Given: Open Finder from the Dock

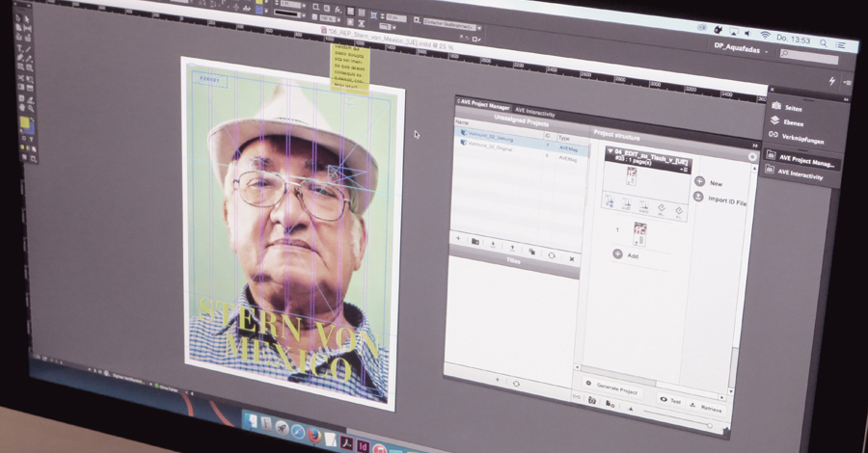Looking at the screenshot, I should pos(252,421).
